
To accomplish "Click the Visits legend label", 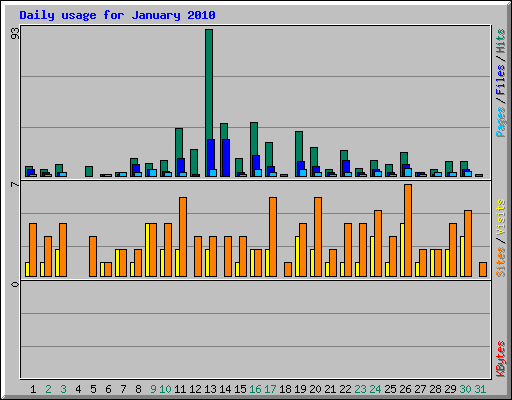I will pos(501,217).
